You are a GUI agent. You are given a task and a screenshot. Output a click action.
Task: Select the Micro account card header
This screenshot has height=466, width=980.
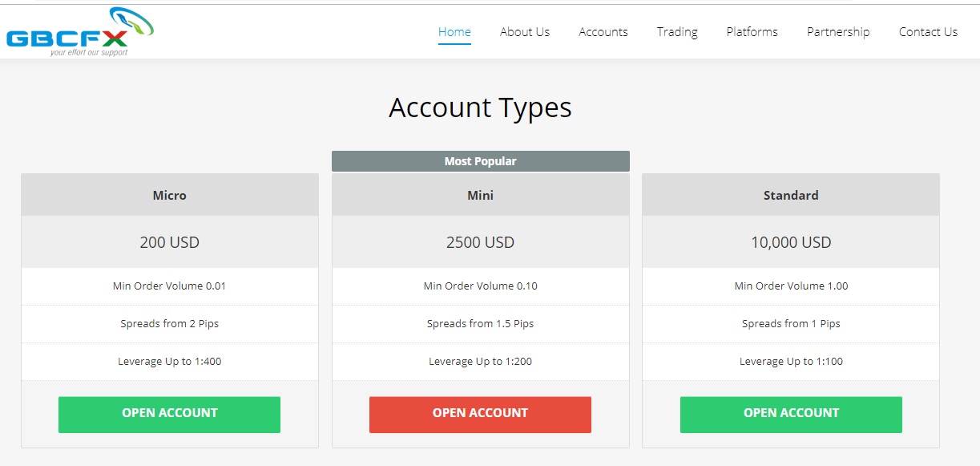click(x=170, y=195)
